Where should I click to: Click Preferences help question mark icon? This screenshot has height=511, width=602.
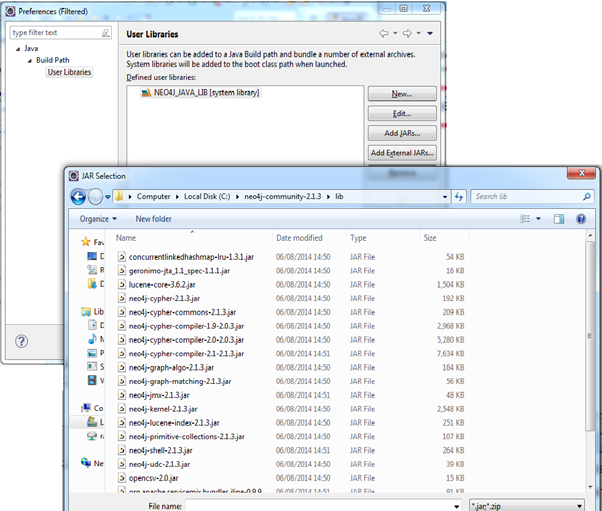coord(22,341)
